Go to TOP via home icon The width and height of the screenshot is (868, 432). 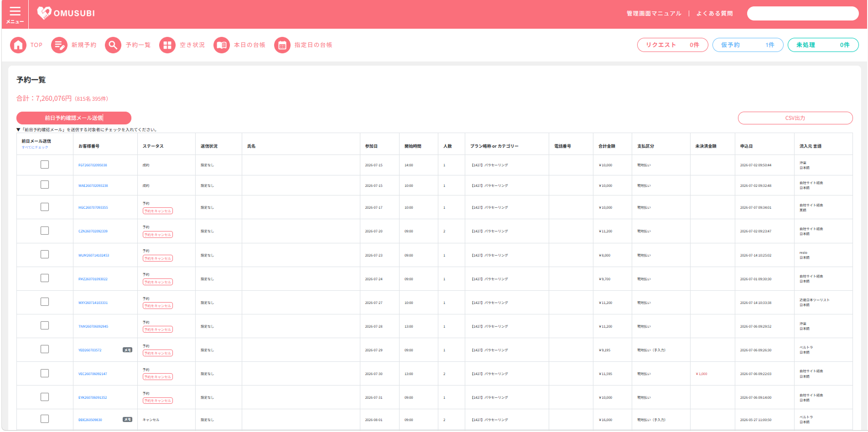pos(18,45)
